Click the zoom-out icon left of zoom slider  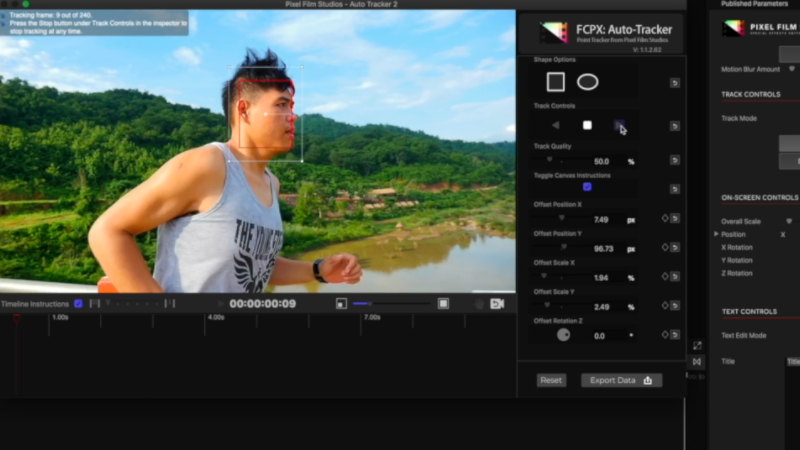tap(341, 304)
